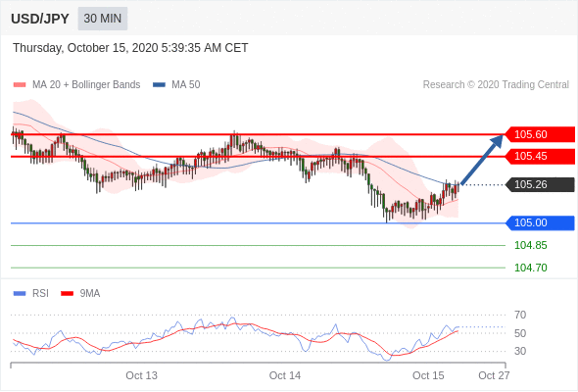The width and height of the screenshot is (578, 392).
Task: Click the Oct 14 date axis label
Action: tap(285, 375)
